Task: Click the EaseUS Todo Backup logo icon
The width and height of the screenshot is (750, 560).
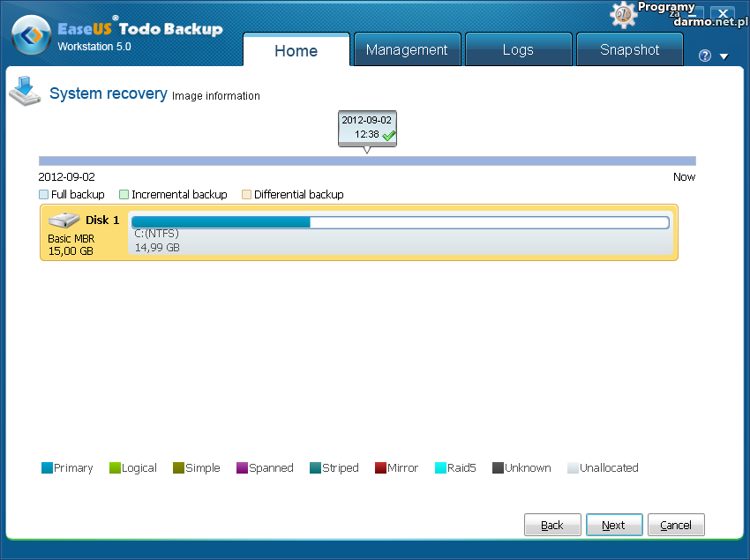Action: (31, 36)
